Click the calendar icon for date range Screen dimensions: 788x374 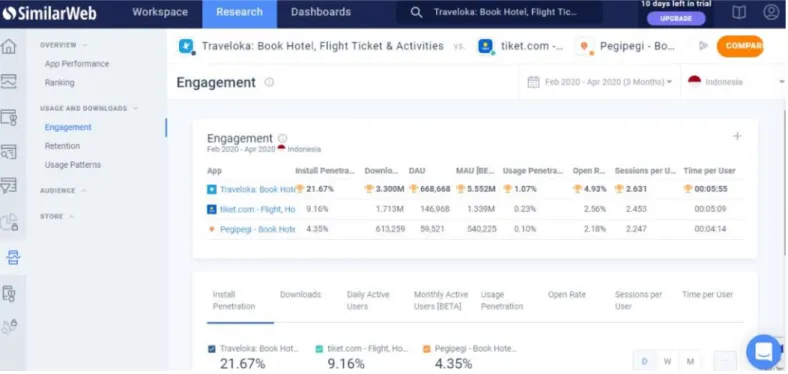click(x=533, y=82)
